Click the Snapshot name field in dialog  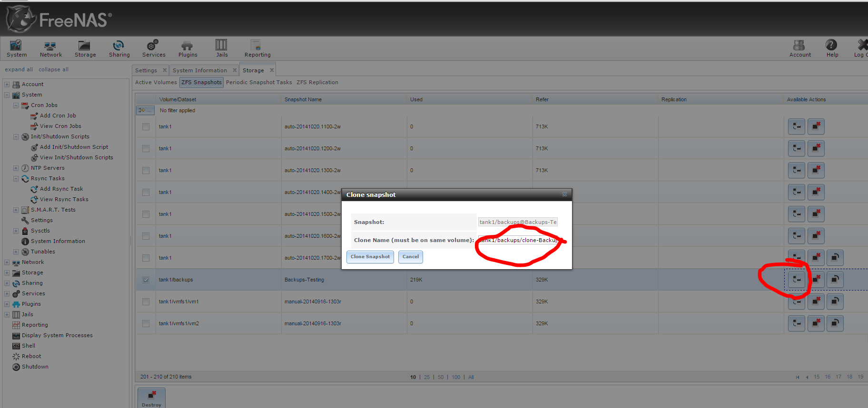[x=518, y=222]
